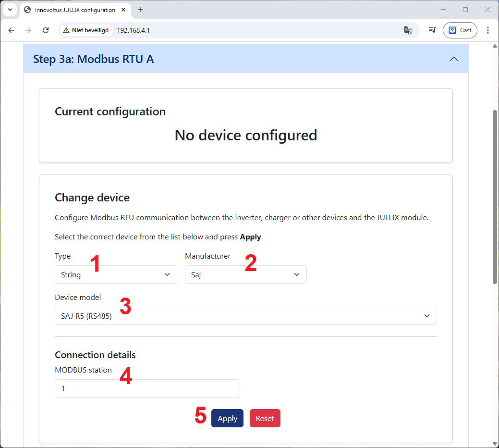The width and height of the screenshot is (499, 448).
Task: Click the browser back arrow icon
Action: coord(12,30)
